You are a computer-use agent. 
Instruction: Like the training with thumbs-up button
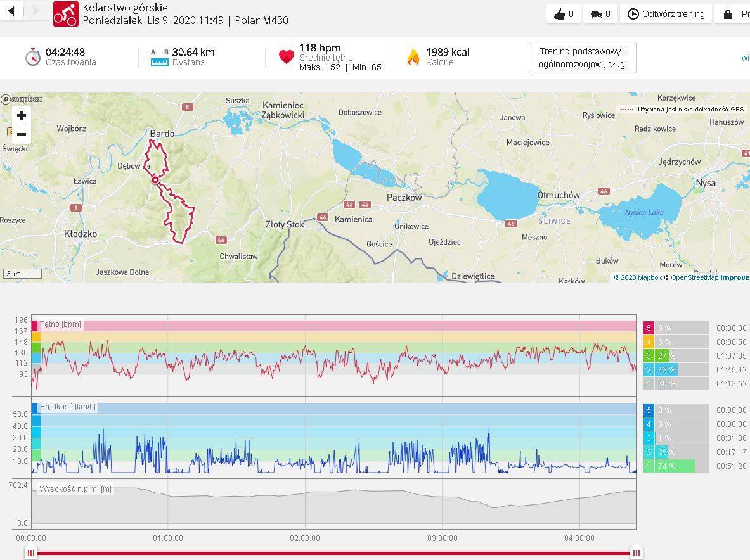[x=564, y=14]
